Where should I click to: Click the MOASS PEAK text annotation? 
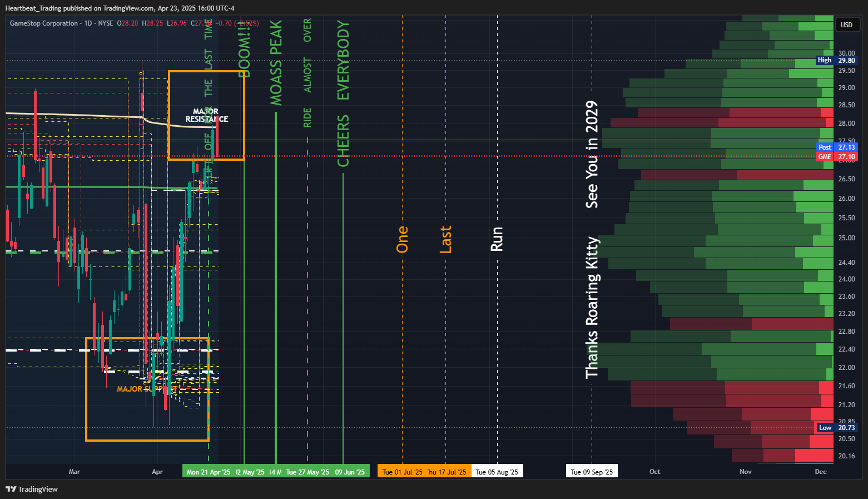coord(276,63)
